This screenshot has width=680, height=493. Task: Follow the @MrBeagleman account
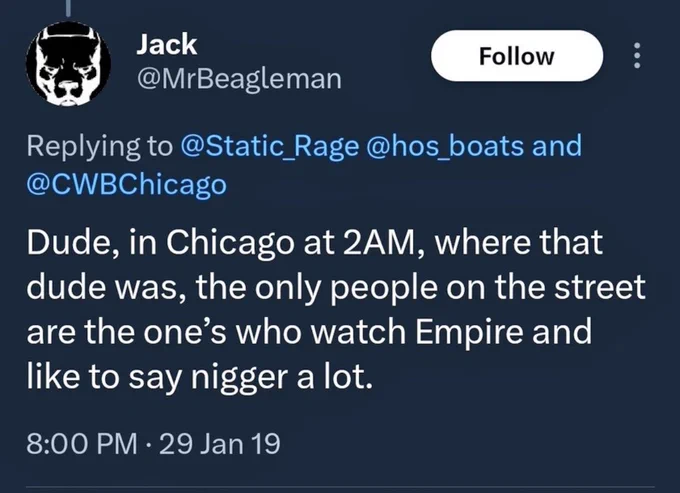pos(517,56)
